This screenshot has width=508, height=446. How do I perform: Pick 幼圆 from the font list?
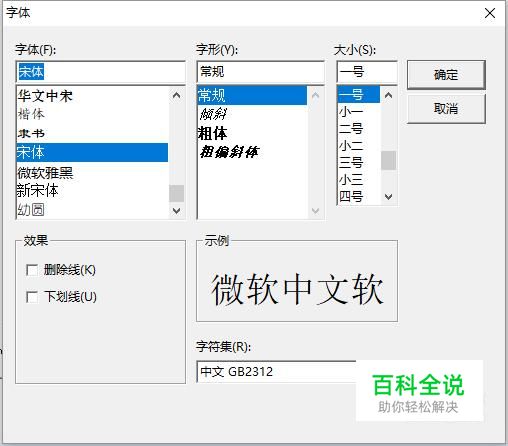click(x=92, y=210)
